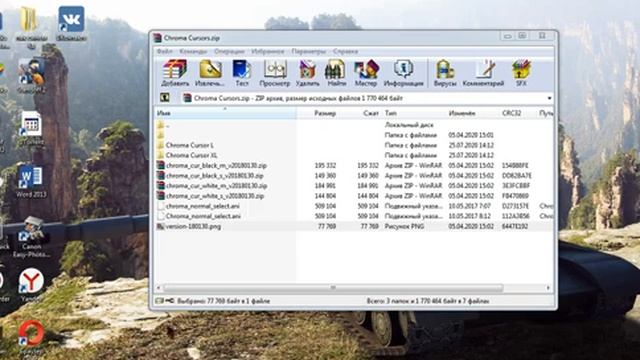
Task: Click the SFX toolbar icon
Action: click(x=521, y=73)
